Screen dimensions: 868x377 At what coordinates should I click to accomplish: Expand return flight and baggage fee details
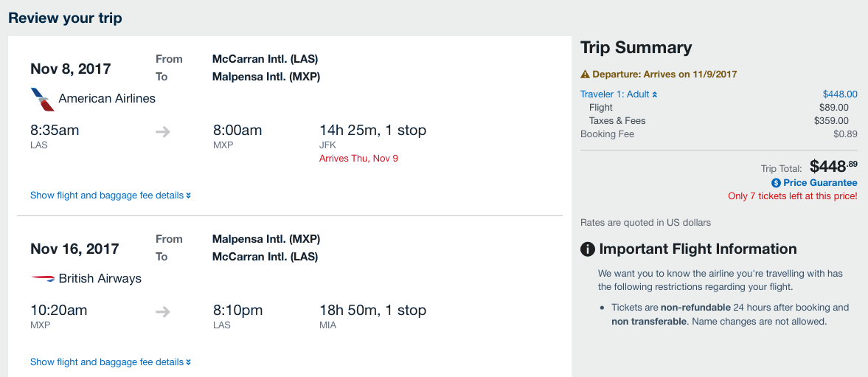(111, 362)
